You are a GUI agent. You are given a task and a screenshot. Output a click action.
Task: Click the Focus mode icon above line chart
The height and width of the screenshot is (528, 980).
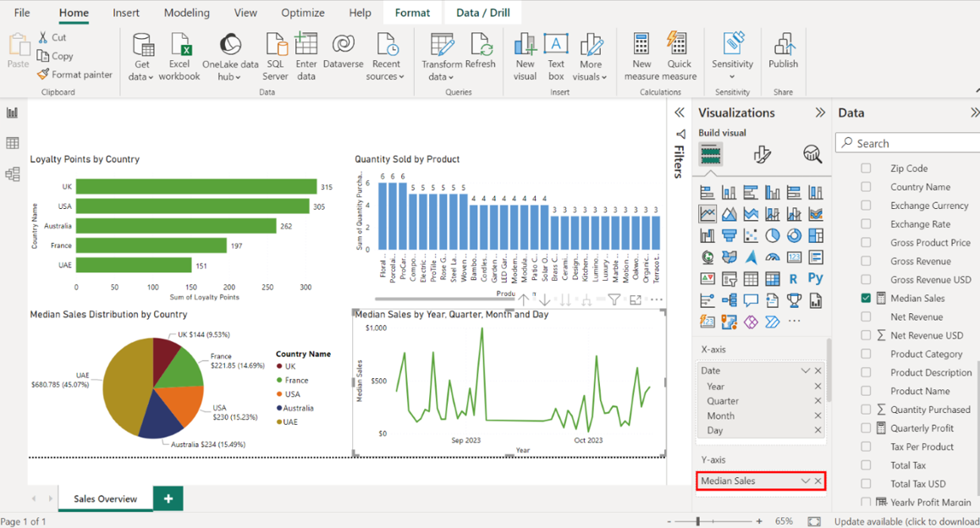click(636, 300)
